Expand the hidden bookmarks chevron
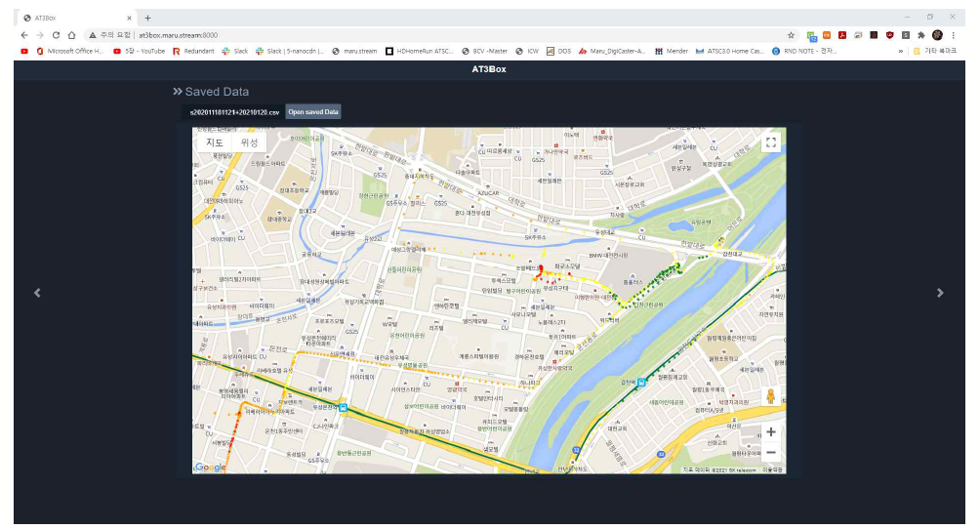This screenshot has width=980, height=529. 901,52
